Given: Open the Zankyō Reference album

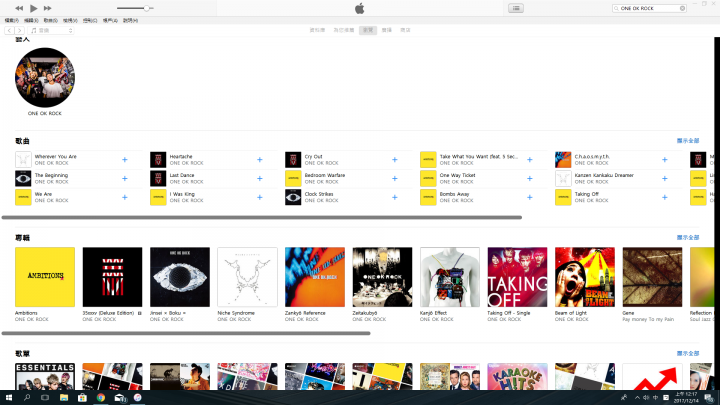Looking at the screenshot, I should pos(315,277).
